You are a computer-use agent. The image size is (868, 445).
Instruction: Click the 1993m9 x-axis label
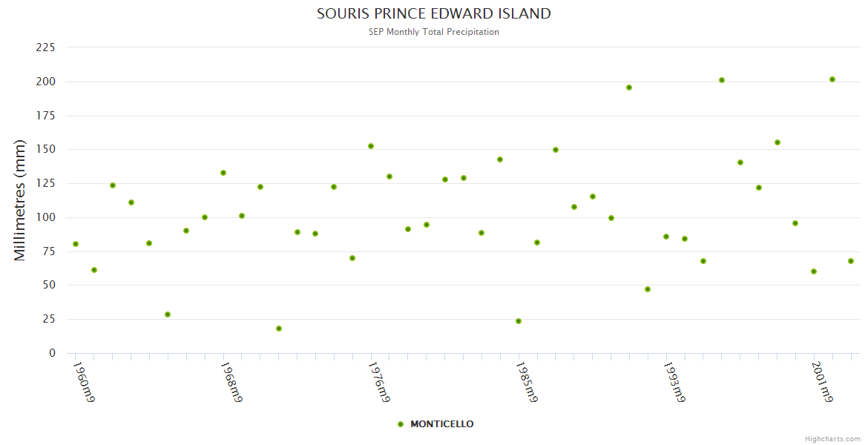(x=675, y=382)
